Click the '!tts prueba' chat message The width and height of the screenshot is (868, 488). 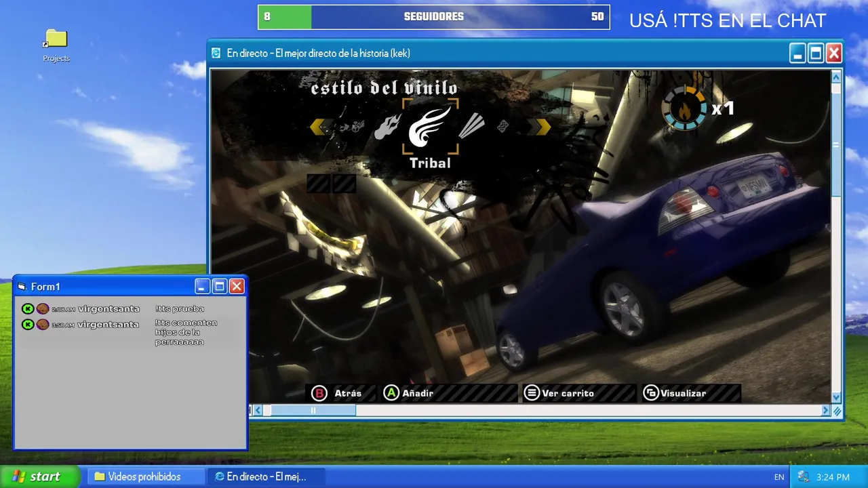pyautogui.click(x=179, y=309)
